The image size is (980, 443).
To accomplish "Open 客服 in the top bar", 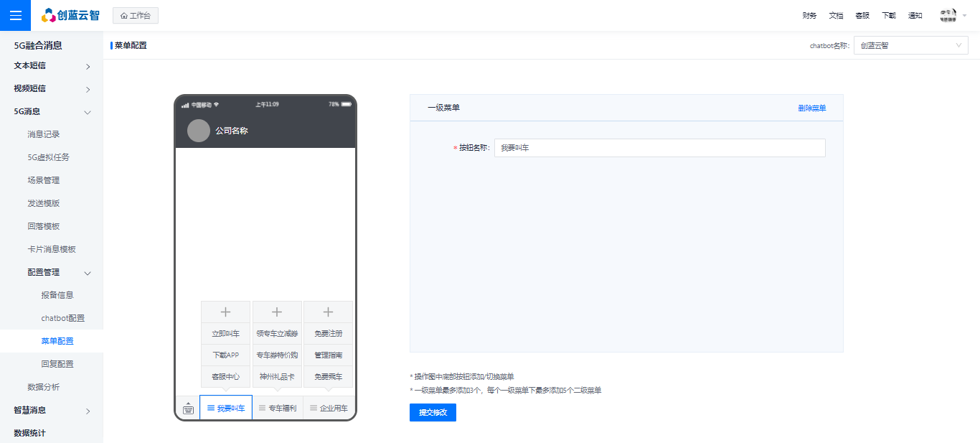I will coord(862,16).
